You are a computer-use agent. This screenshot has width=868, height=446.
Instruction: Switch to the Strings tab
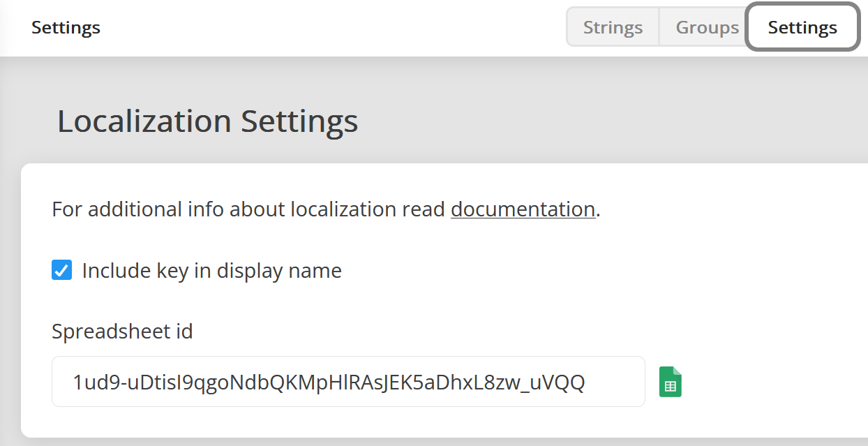click(x=613, y=28)
